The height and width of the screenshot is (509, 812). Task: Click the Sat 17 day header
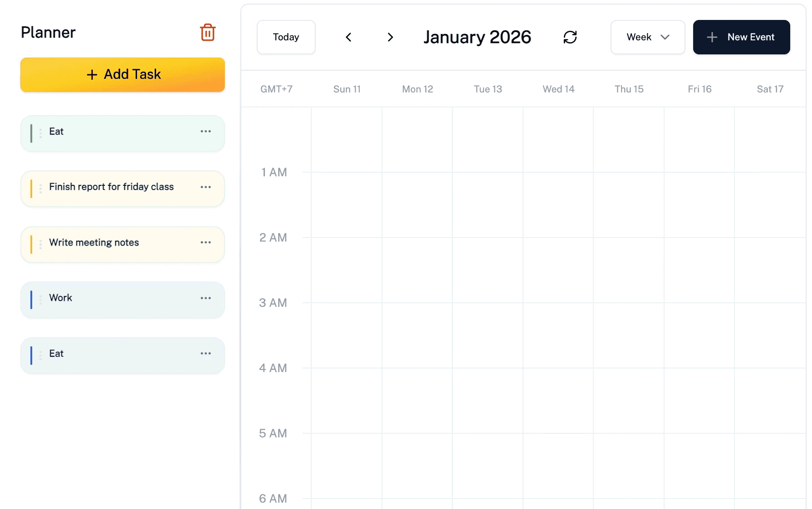pos(770,89)
